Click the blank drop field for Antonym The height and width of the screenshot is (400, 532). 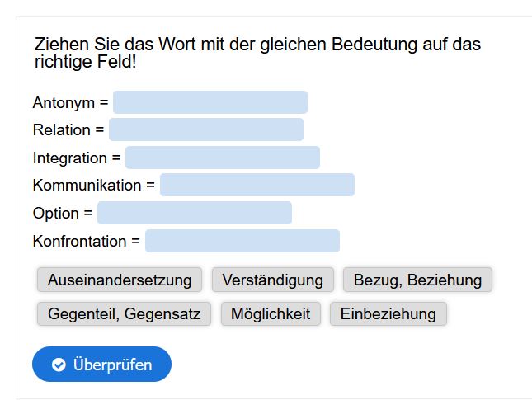click(210, 102)
